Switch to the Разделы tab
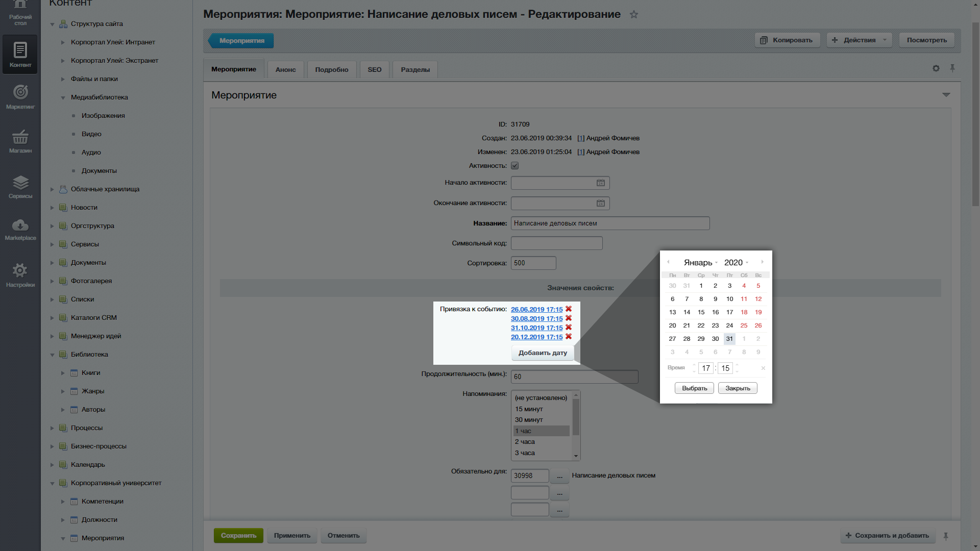This screenshot has width=980, height=551. [415, 70]
